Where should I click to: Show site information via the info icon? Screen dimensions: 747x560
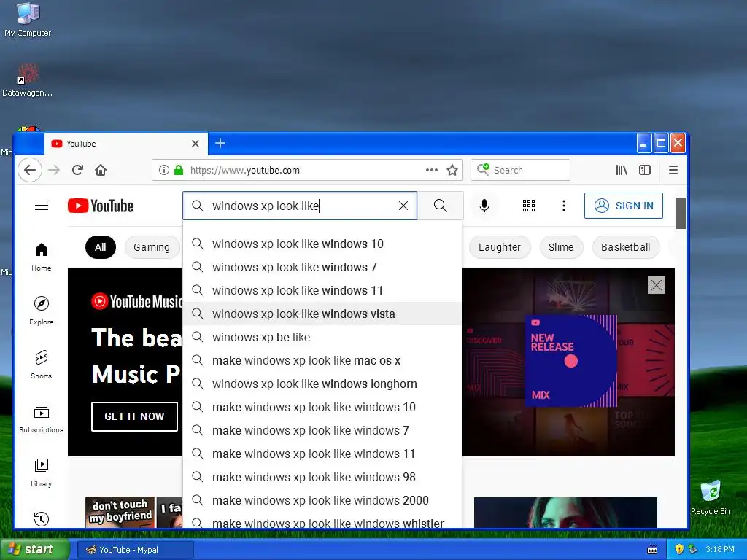pos(164,170)
